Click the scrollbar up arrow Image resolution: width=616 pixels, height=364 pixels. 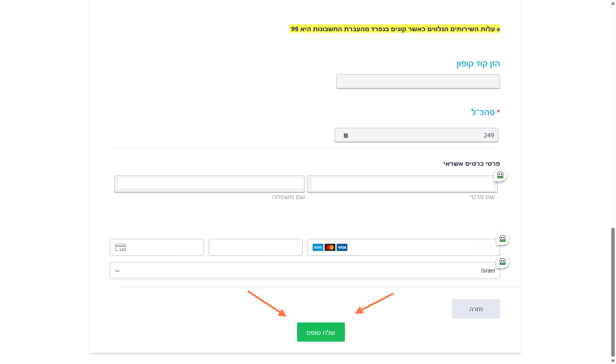pos(613,3)
